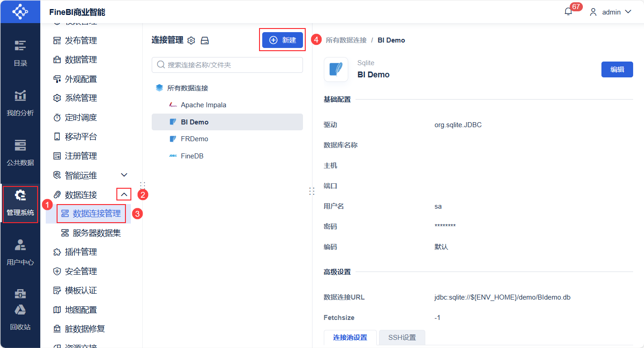Click the driver management icon next to the gear
644x348 pixels.
(x=205, y=40)
